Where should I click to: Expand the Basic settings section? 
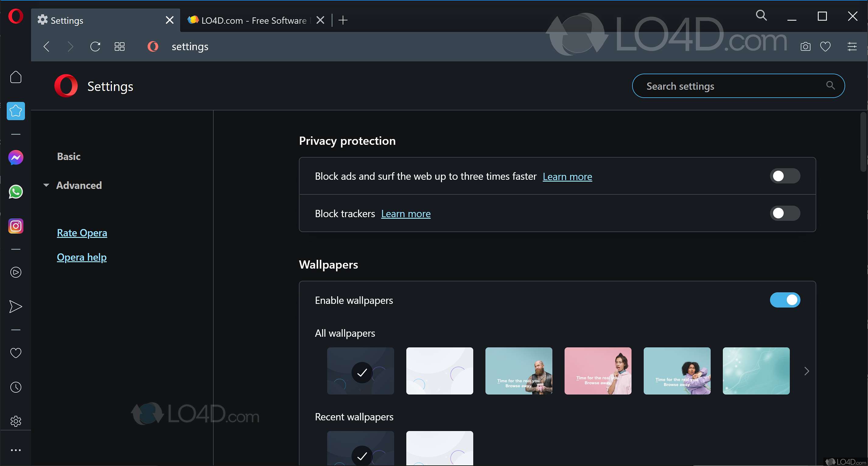(x=69, y=156)
